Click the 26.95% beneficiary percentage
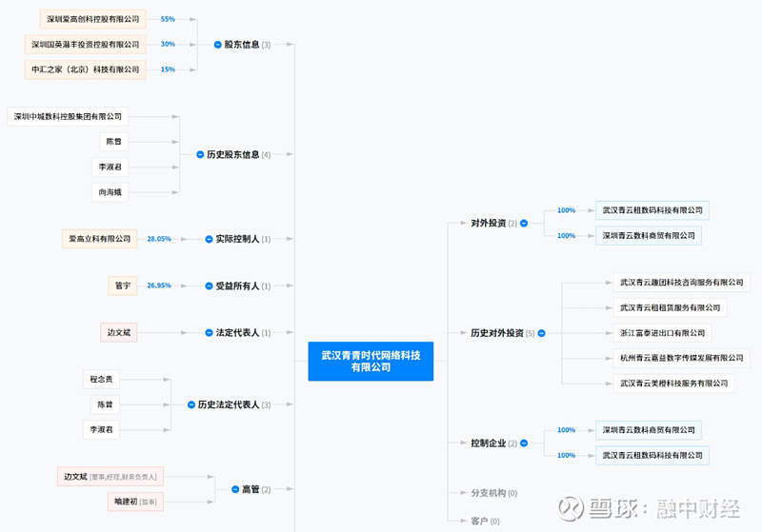This screenshot has height=532, width=762. click(x=159, y=286)
